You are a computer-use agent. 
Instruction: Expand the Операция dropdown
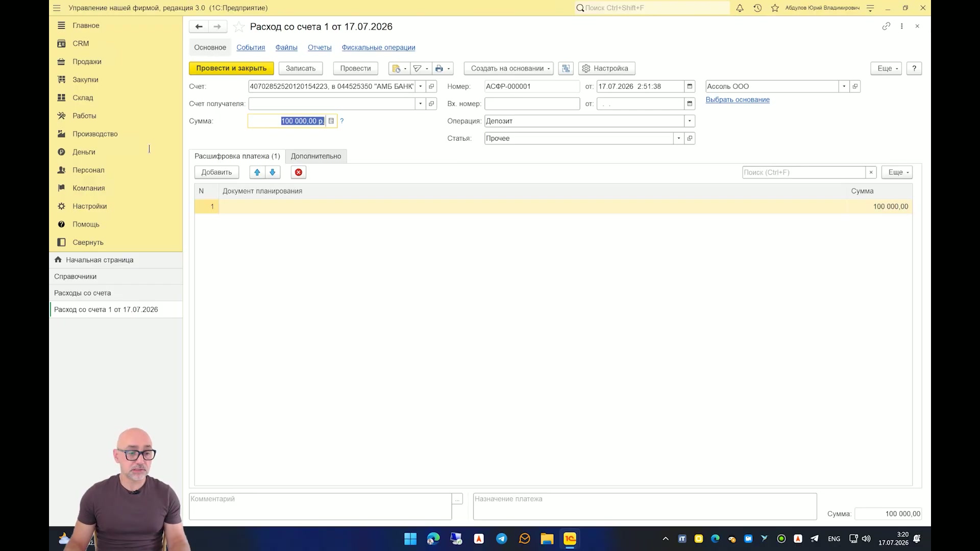[x=690, y=121]
